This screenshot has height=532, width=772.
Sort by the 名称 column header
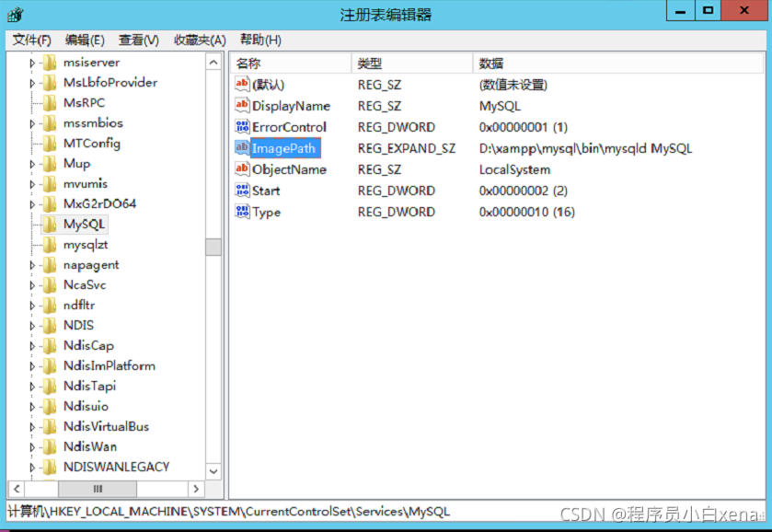pos(291,64)
